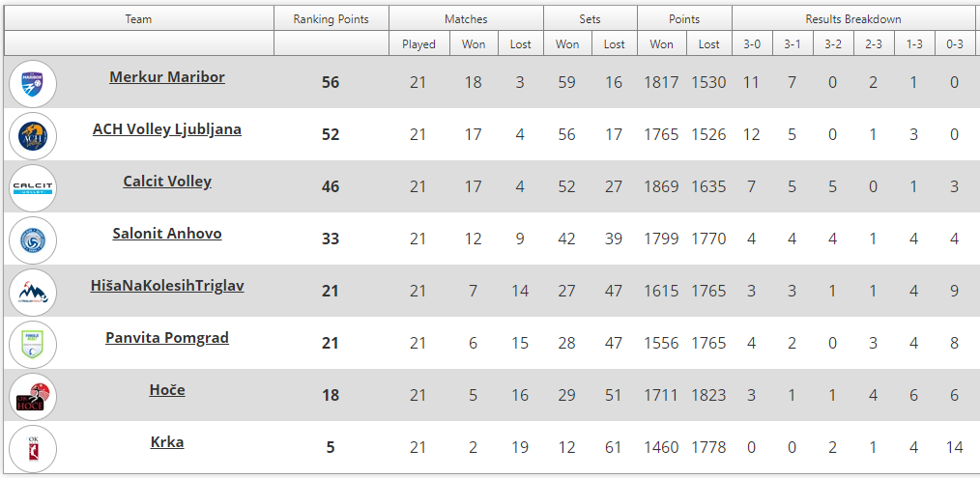Click the Results Breakdown column header
980x478 pixels.
(853, 19)
